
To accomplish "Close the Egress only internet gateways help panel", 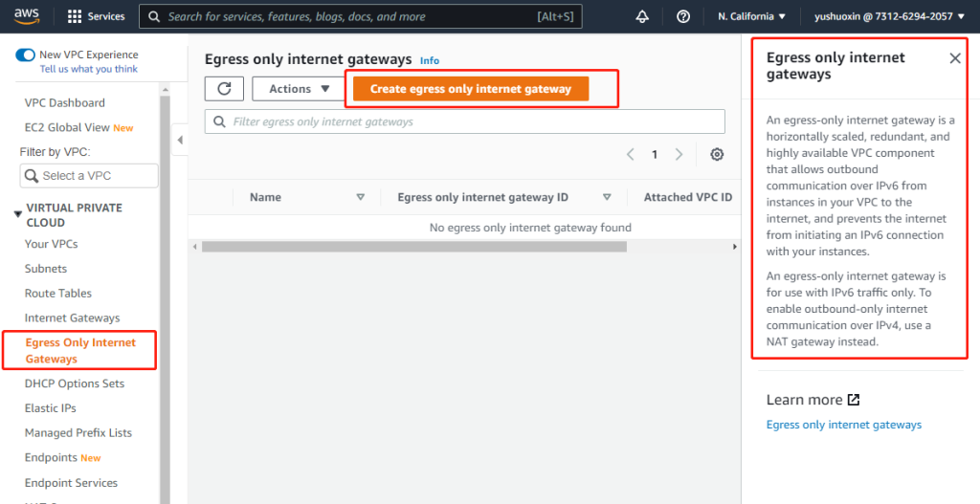I will pos(954,58).
